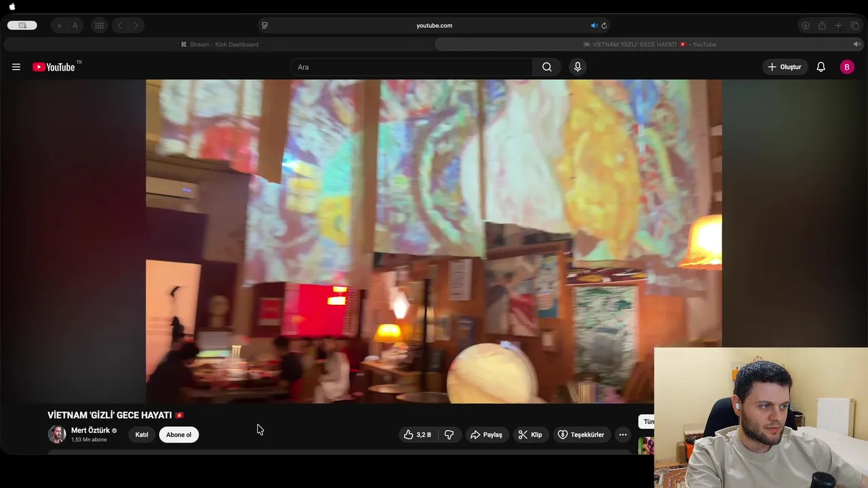
Task: Click the 1,53 Mn abone subscriber count
Action: 90,440
